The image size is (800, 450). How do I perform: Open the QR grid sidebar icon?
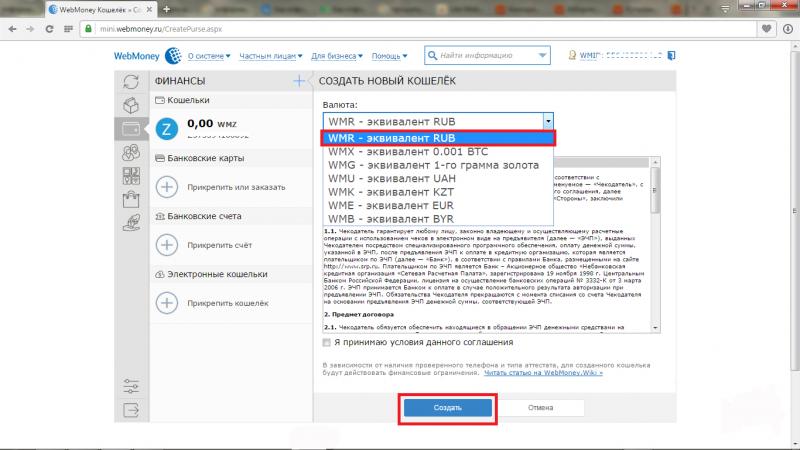131,176
